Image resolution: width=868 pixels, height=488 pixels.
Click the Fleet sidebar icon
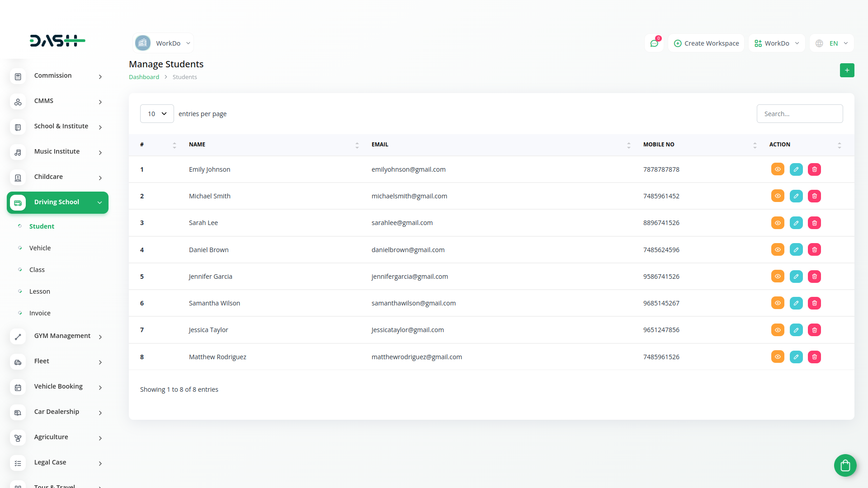pyautogui.click(x=18, y=361)
